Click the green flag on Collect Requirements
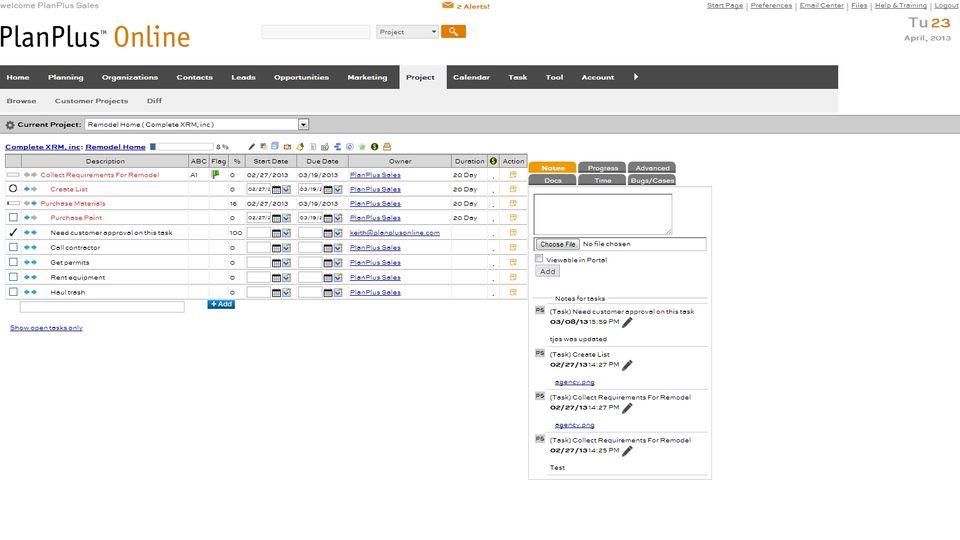Viewport: 960px width, 540px height. click(x=216, y=174)
